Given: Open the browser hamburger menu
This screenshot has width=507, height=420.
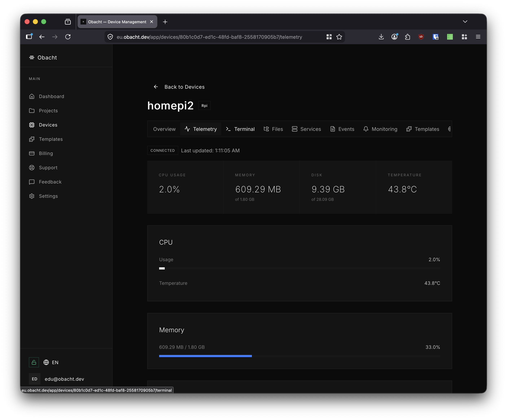Looking at the screenshot, I should (x=478, y=37).
